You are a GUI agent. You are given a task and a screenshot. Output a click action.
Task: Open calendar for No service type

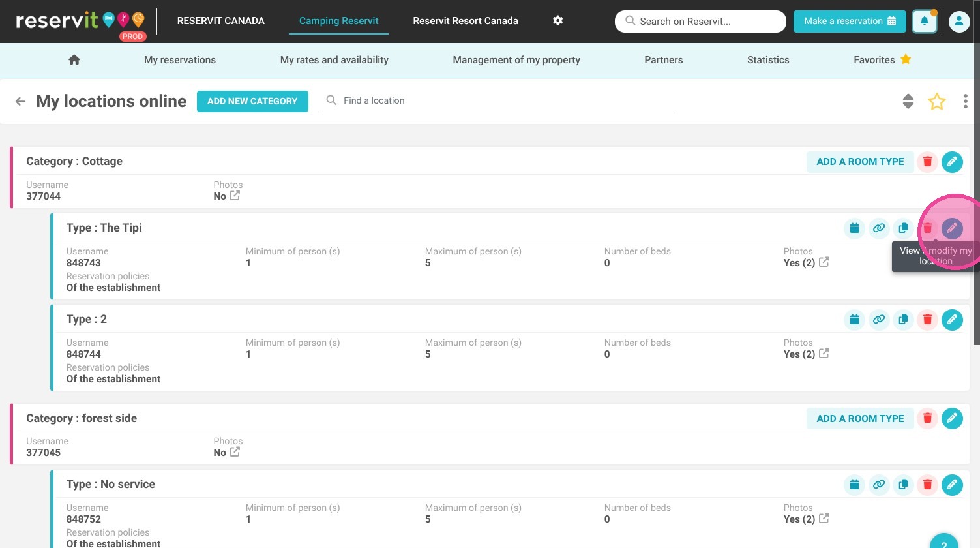[854, 485]
